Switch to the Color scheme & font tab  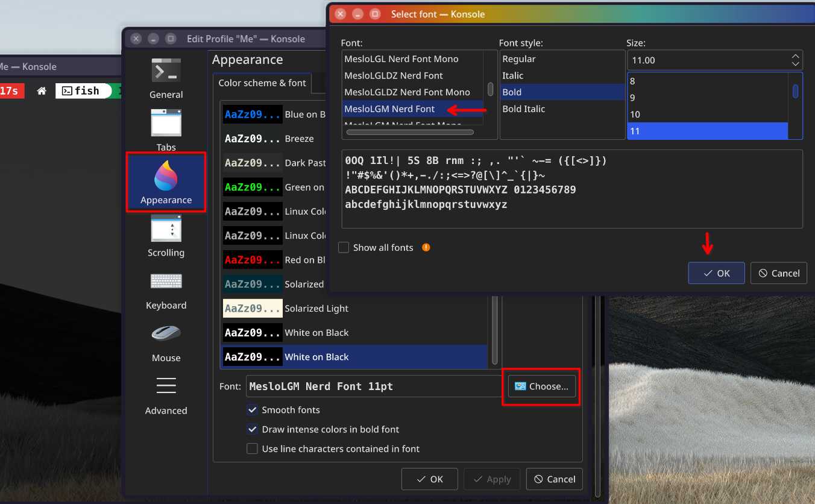tap(262, 83)
